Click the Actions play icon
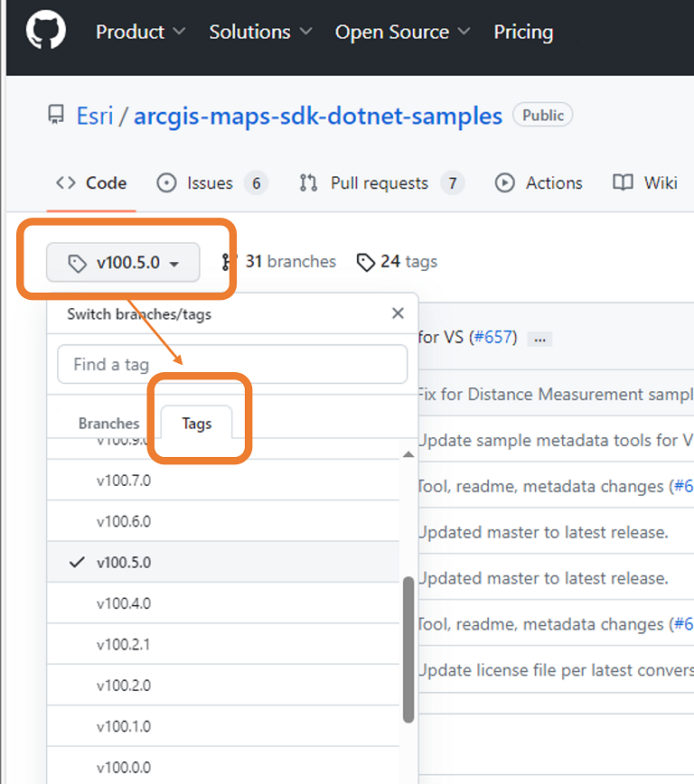The width and height of the screenshot is (694, 784). pos(504,183)
